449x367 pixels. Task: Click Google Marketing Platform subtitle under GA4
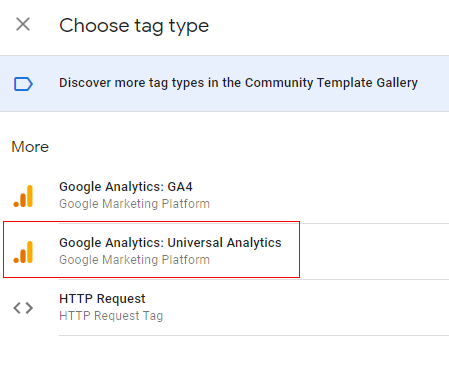point(134,204)
